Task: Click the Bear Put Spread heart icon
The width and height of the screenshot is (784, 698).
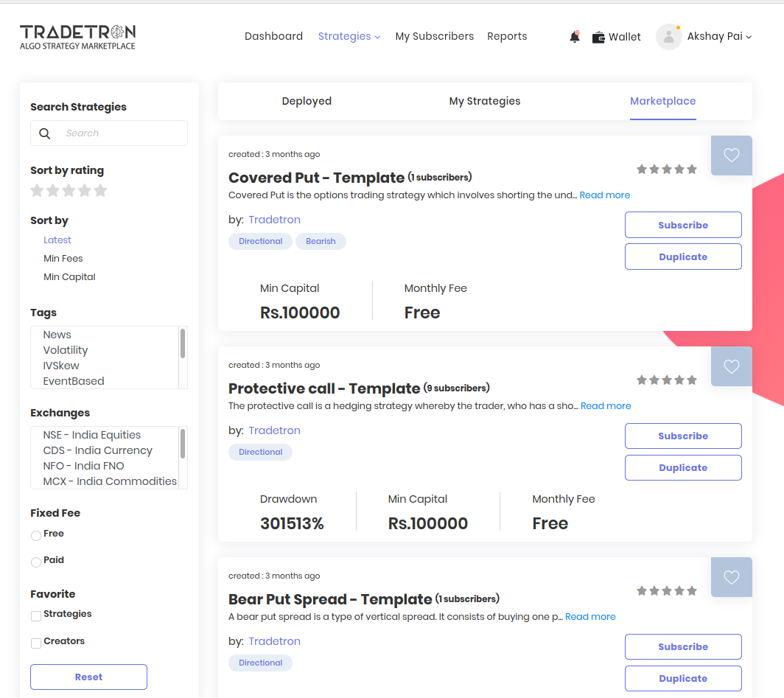Action: (x=731, y=577)
